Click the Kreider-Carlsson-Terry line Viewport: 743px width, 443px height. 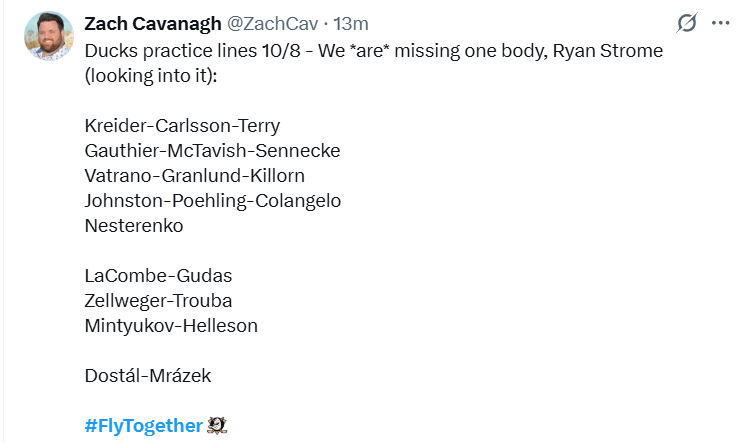(182, 125)
